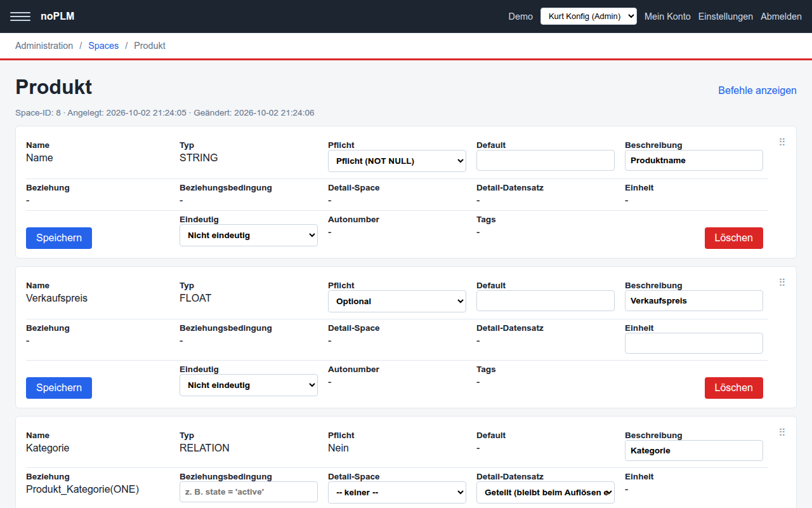The width and height of the screenshot is (812, 508).
Task: Navigate to Spaces breadcrumb
Action: (x=103, y=46)
